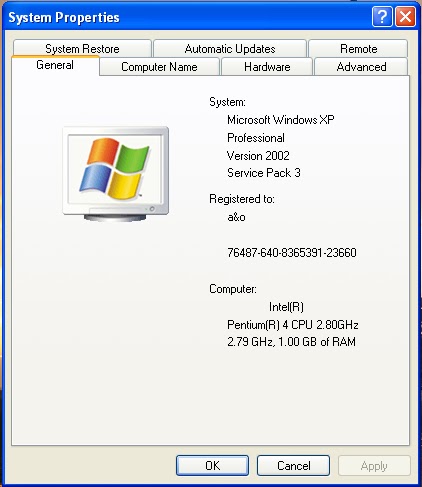Open the Remote tab
The height and width of the screenshot is (487, 422).
coord(358,48)
